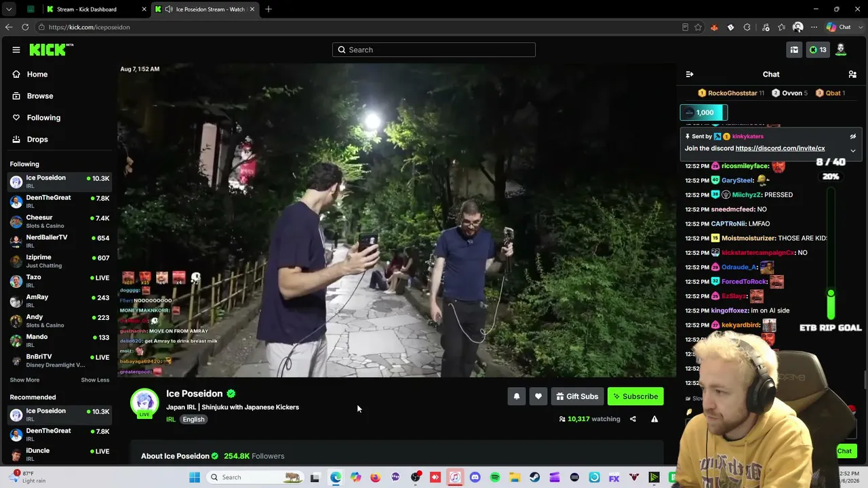868x488 pixels.
Task: Click the address bar URL
Action: tap(90, 27)
